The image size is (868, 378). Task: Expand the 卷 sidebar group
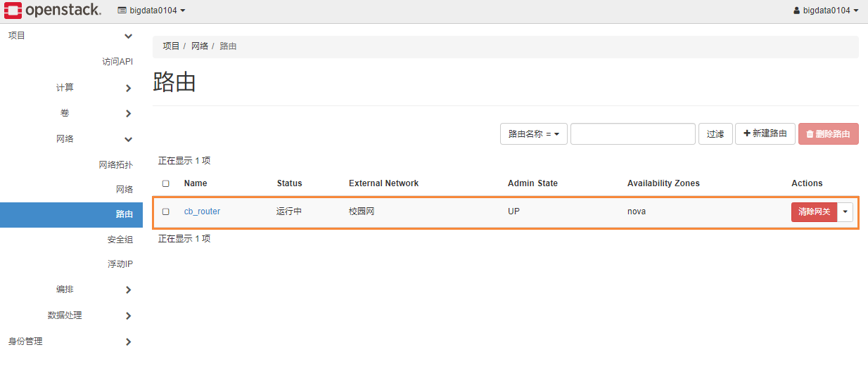coord(71,113)
